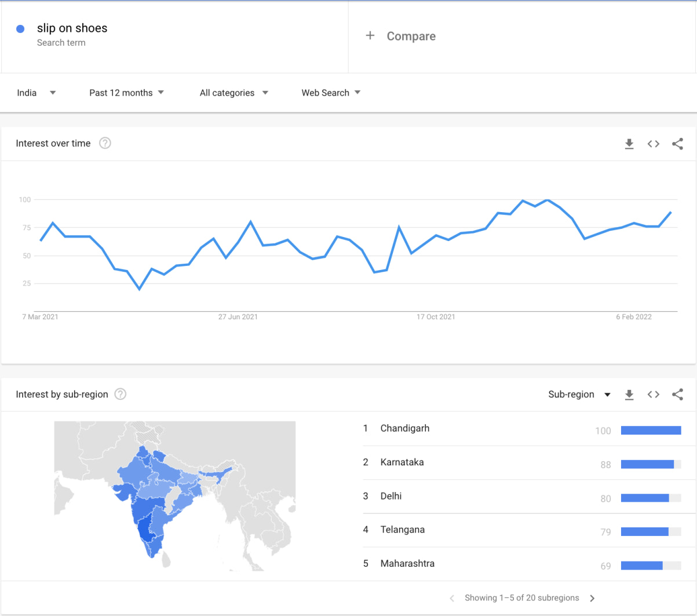Go to next page of subregions
Viewport: 697px width, 616px height.
592,598
